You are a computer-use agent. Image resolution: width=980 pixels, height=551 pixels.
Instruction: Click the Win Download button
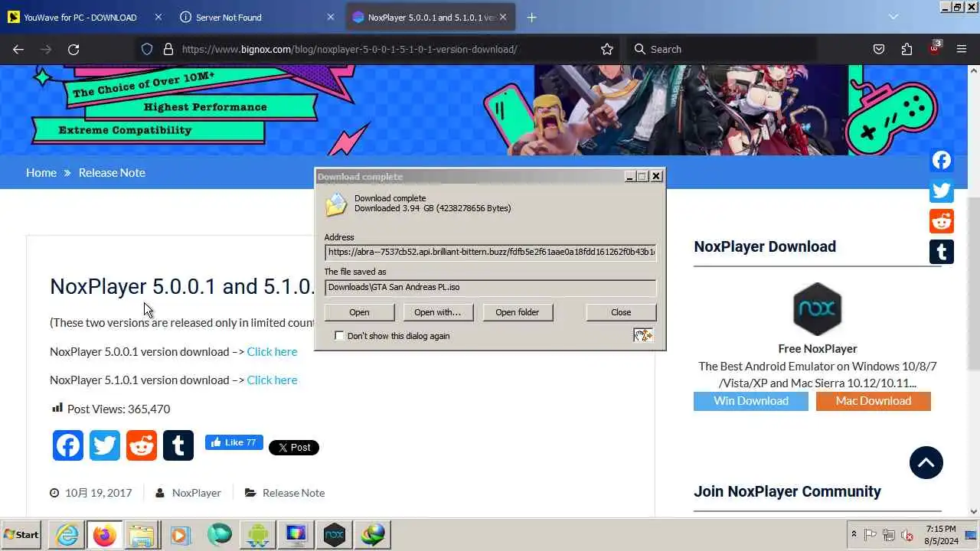[751, 401]
